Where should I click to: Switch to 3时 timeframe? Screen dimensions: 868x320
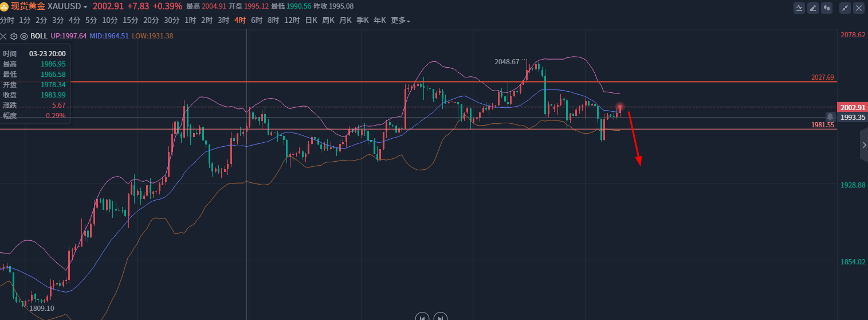[223, 21]
